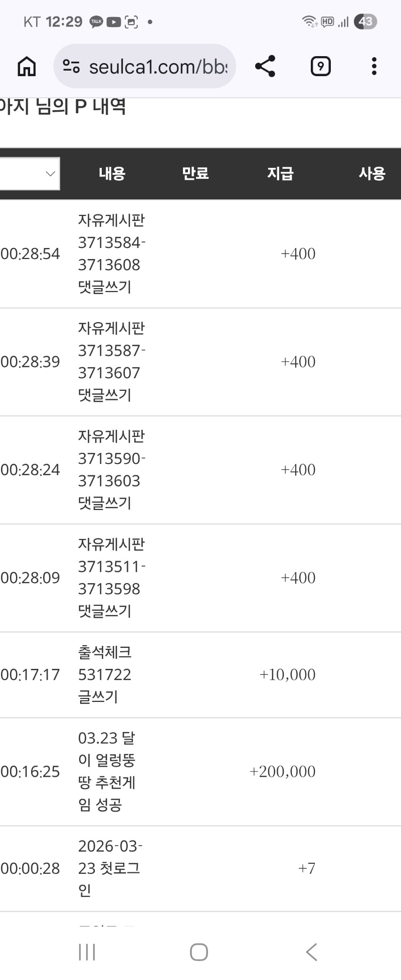Tap the 2026-03-23 첫로그인 entry

[110, 868]
